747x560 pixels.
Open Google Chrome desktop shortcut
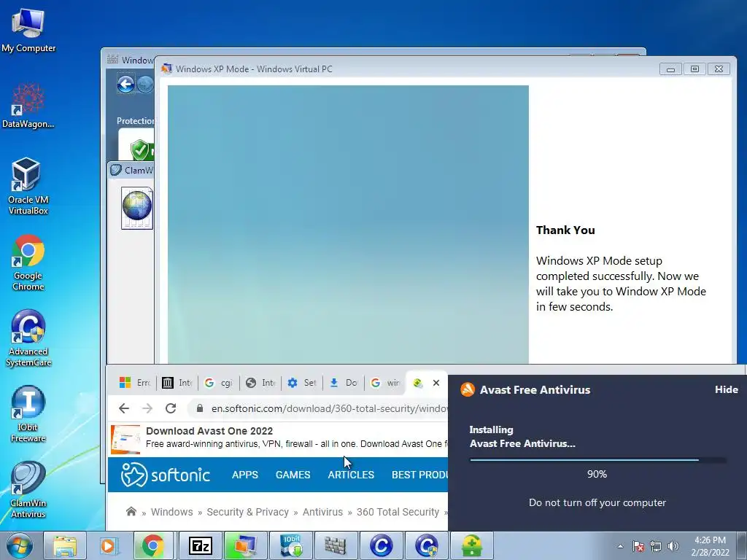(28, 262)
